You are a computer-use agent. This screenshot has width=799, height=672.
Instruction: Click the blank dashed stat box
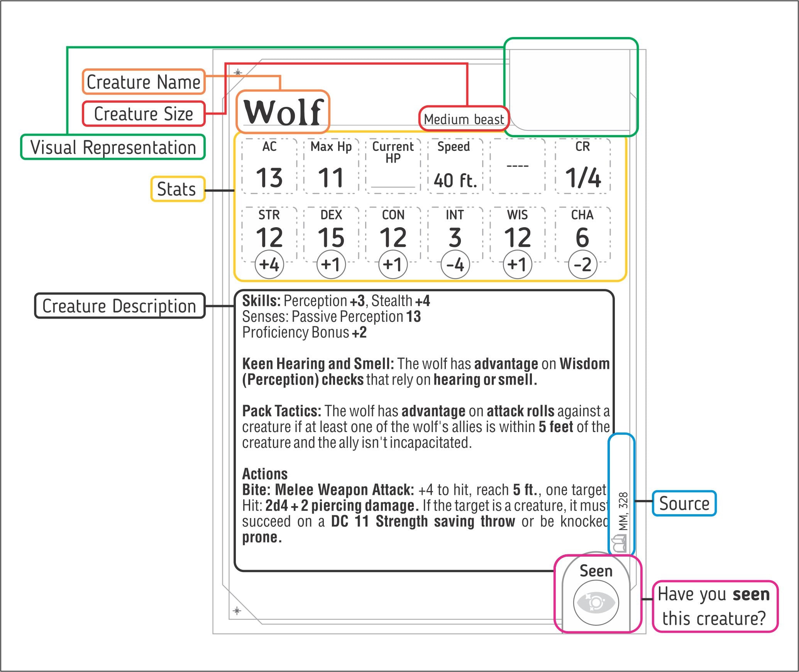(518, 166)
